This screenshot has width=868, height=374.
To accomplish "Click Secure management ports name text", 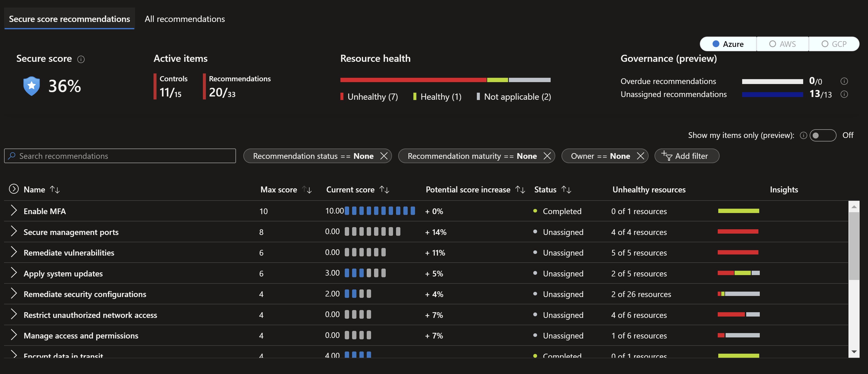I will click(71, 232).
